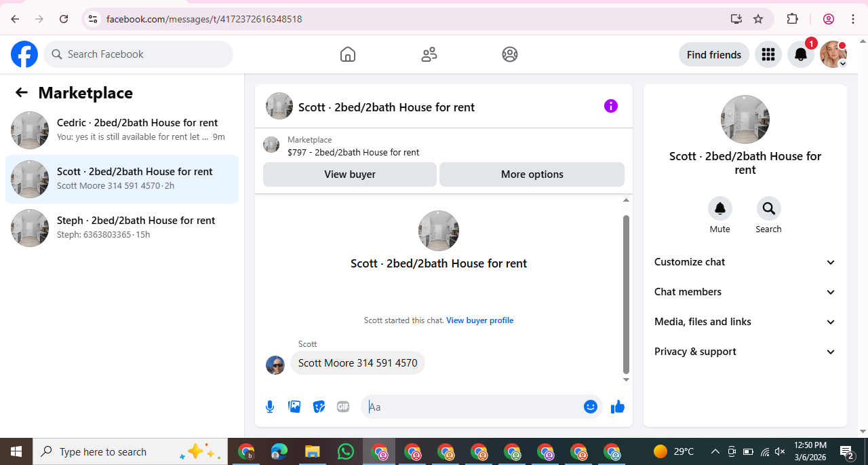Image resolution: width=868 pixels, height=465 pixels.
Task: Expand the Privacy & support section
Action: tap(745, 352)
